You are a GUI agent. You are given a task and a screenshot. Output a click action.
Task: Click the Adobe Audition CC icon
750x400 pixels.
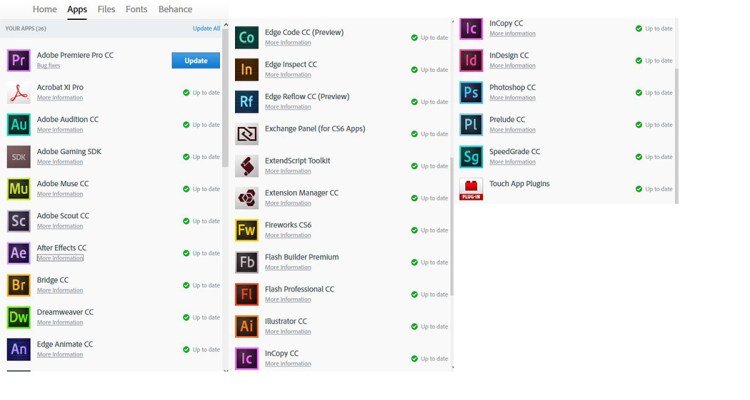click(x=18, y=125)
